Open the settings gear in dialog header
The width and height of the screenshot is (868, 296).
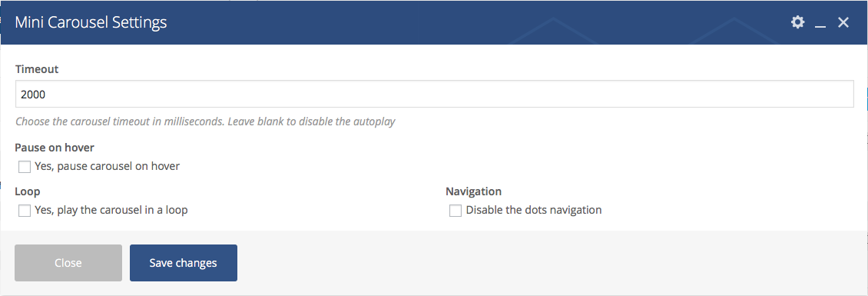pyautogui.click(x=797, y=22)
